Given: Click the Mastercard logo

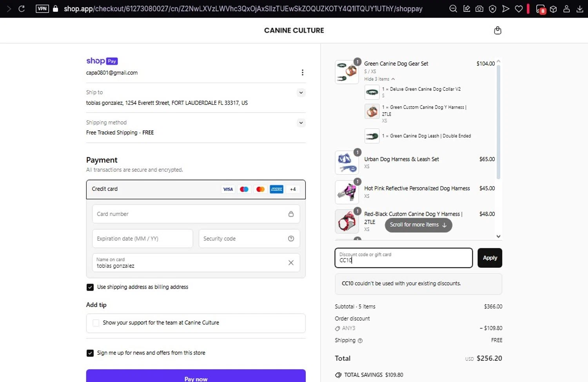Looking at the screenshot, I should point(260,189).
